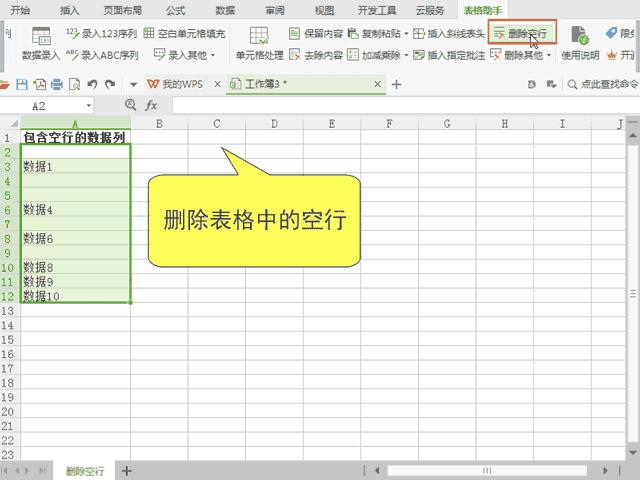Switch to the 开始 ribbon tab
Viewport: 640px width, 480px height.
(x=20, y=10)
